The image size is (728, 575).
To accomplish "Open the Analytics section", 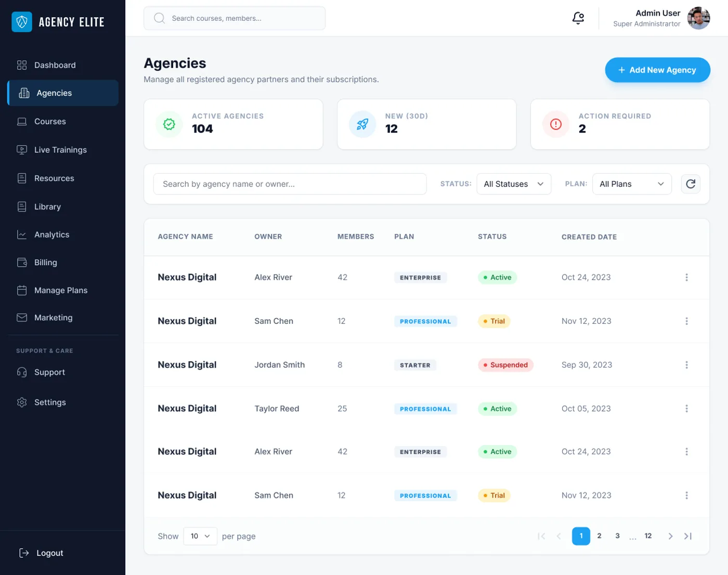I will (x=51, y=234).
